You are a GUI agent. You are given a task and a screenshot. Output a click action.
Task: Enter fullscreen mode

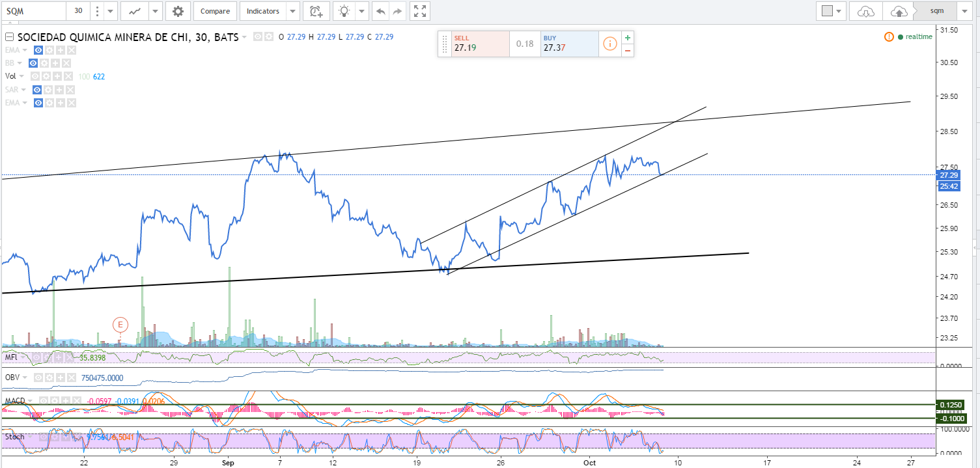point(421,11)
